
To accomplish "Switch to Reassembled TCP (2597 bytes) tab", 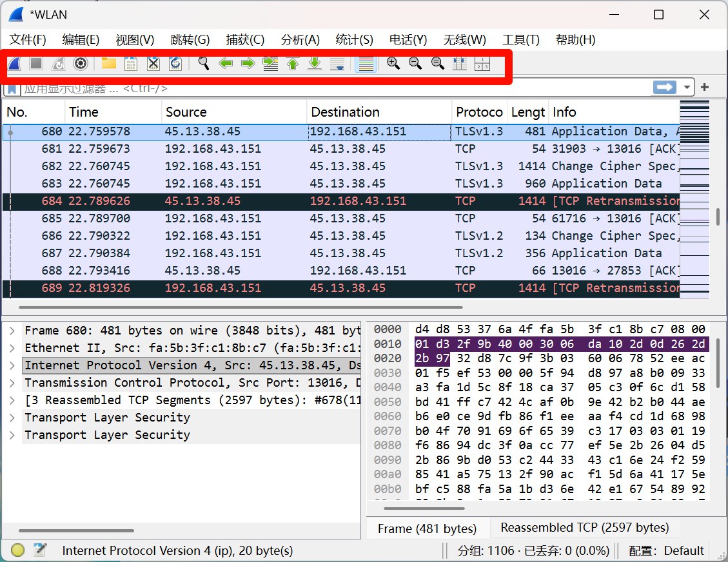I will coord(584,528).
